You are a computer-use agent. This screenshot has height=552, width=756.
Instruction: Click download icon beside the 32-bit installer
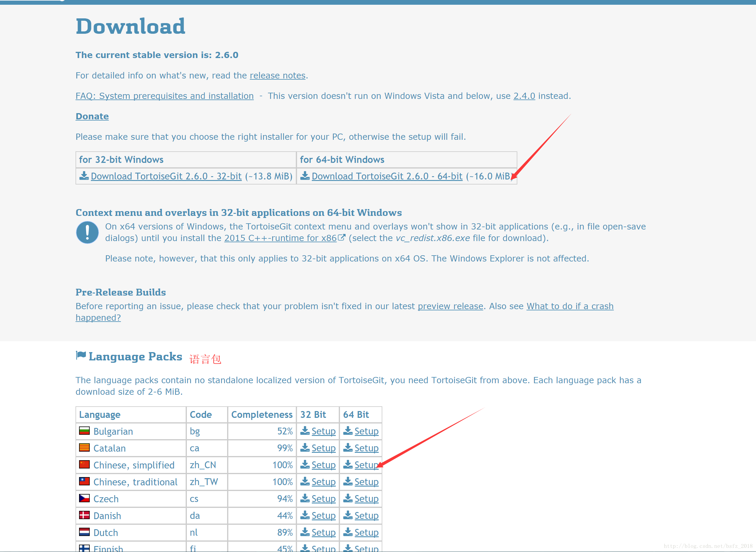(x=84, y=176)
